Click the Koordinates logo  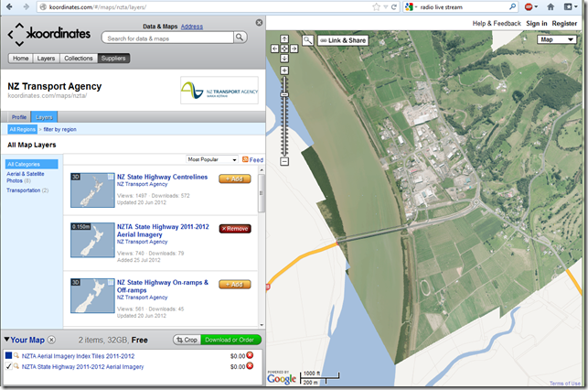click(x=49, y=35)
